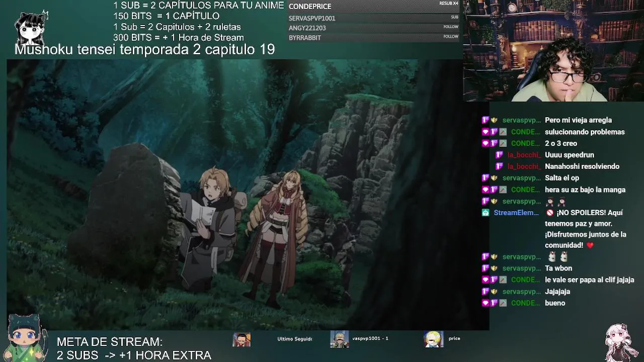Click 'META DE STREAM:' label
Screen dimensions: 644x362
[110, 342]
